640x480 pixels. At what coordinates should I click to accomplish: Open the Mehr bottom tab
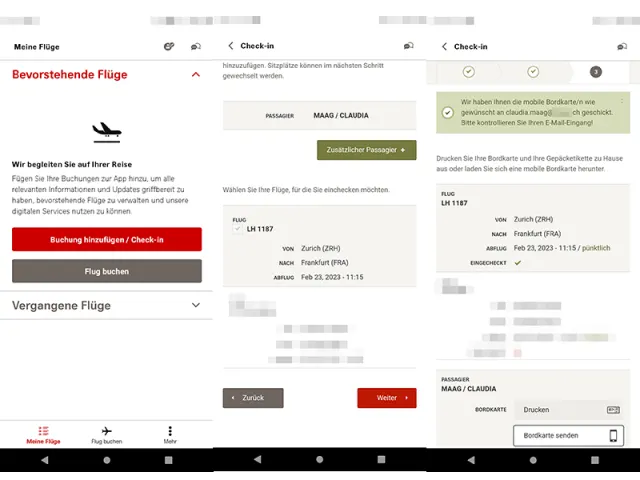point(170,435)
